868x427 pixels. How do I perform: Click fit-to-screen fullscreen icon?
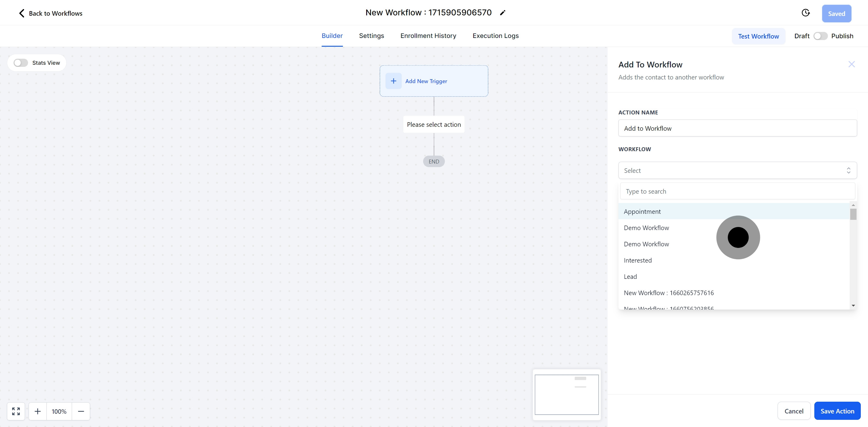[16, 411]
